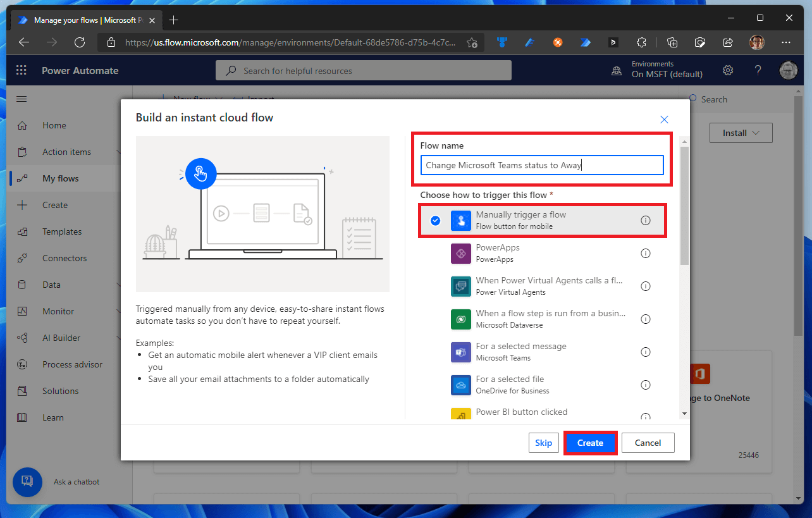Open Power Automate settings gear
This screenshot has width=812, height=518.
(728, 70)
